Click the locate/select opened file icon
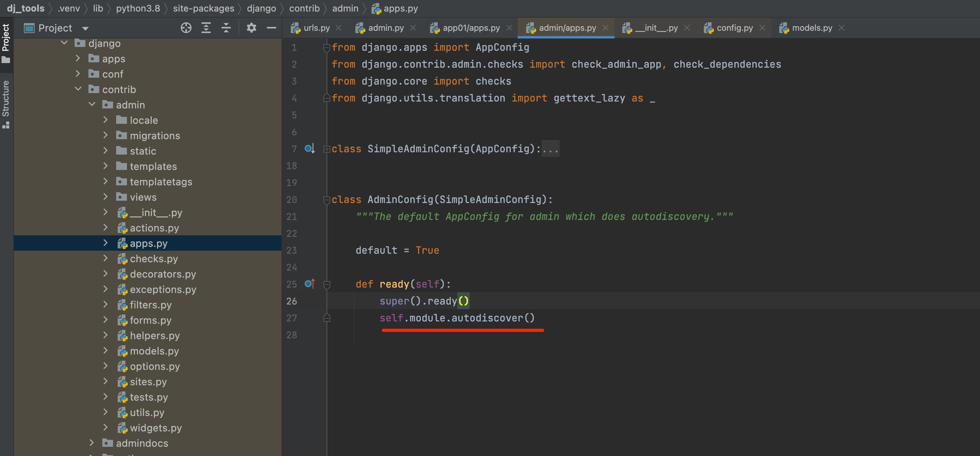 click(186, 28)
